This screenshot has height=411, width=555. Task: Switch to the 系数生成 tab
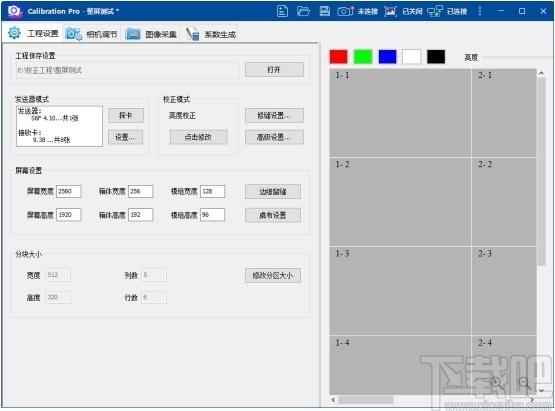211,34
